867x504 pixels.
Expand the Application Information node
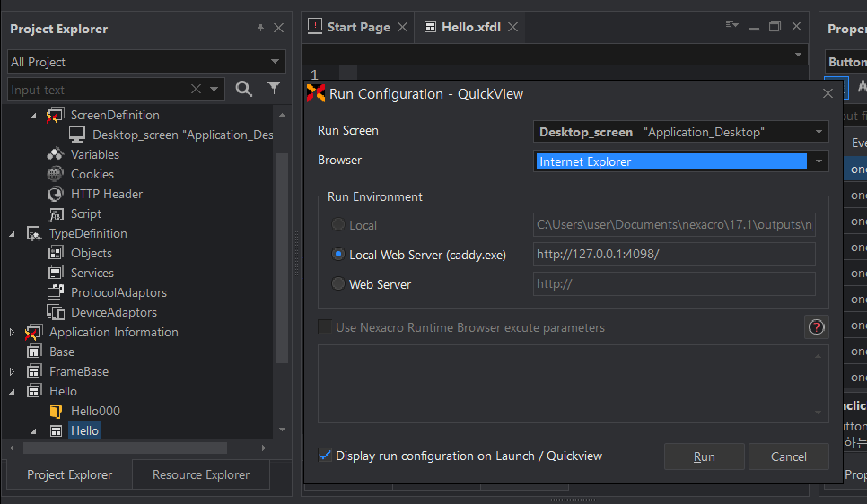pos(12,332)
